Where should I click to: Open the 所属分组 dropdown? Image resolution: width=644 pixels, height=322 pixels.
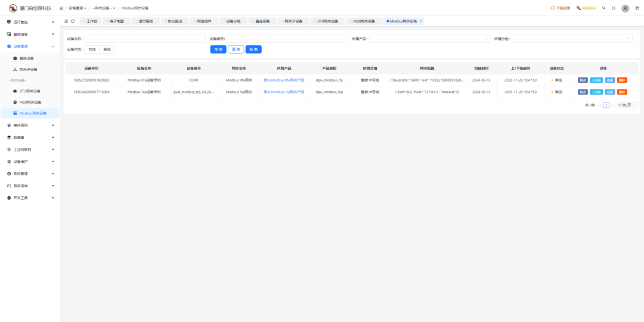(x=571, y=39)
